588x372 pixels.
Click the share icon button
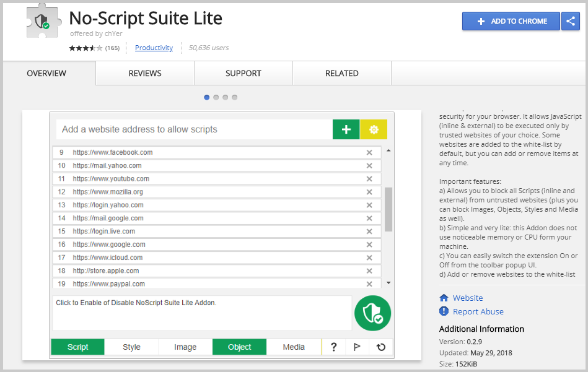tap(571, 21)
